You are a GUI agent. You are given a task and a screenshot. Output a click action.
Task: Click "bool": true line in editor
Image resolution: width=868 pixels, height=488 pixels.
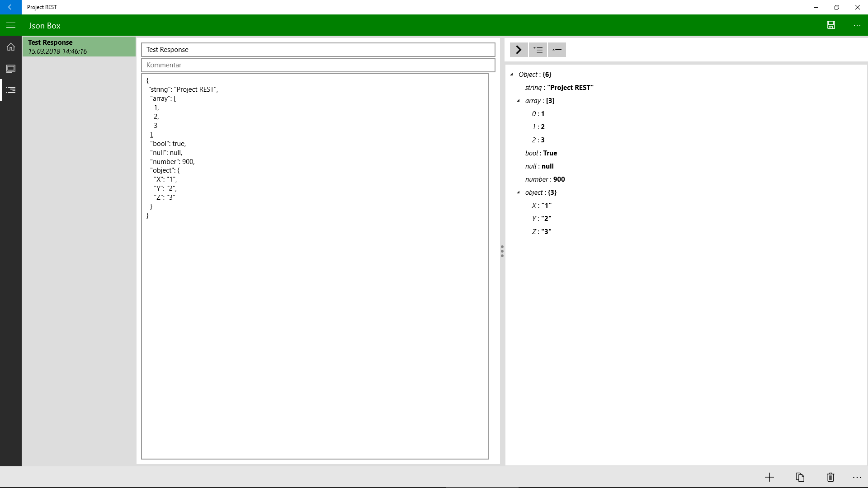pyautogui.click(x=168, y=144)
